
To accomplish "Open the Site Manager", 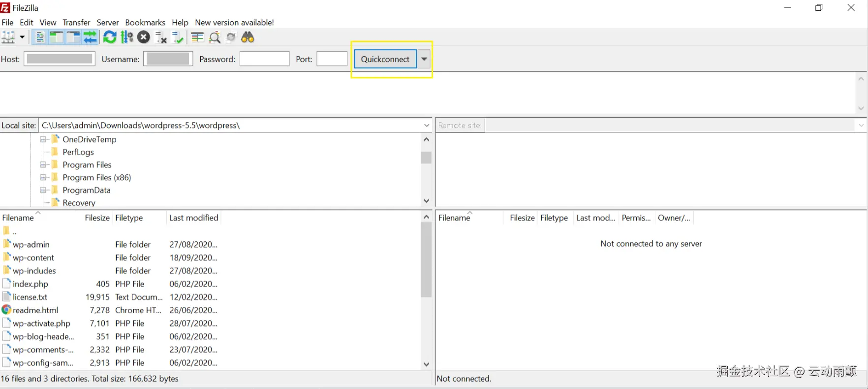I will 8,37.
